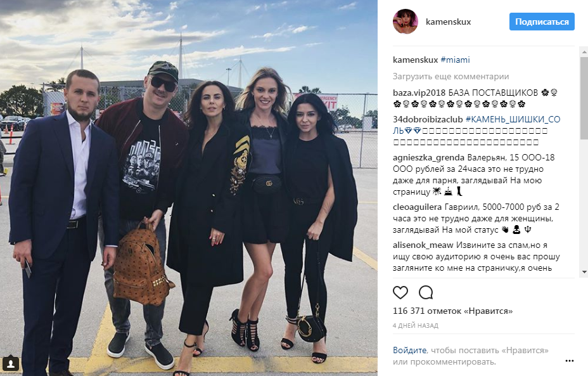Open the 4 дней назад post timestamp
The height and width of the screenshot is (376, 588).
click(416, 325)
